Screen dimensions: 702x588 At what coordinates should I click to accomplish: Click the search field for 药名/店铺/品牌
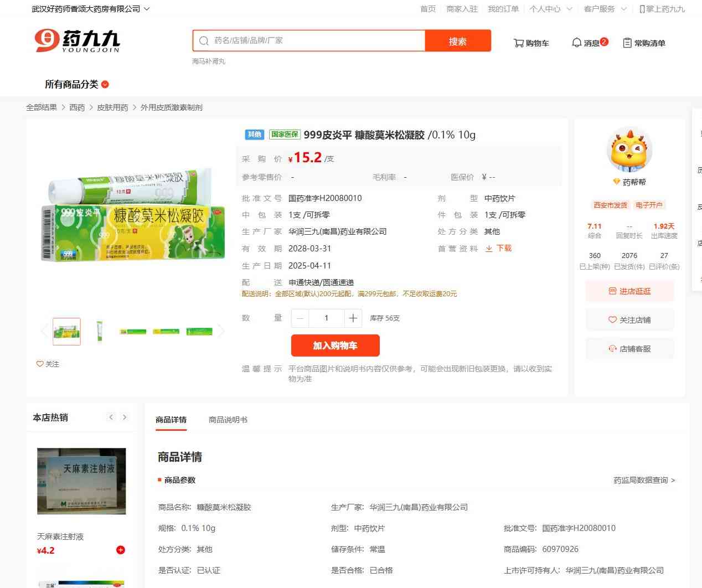pyautogui.click(x=316, y=40)
